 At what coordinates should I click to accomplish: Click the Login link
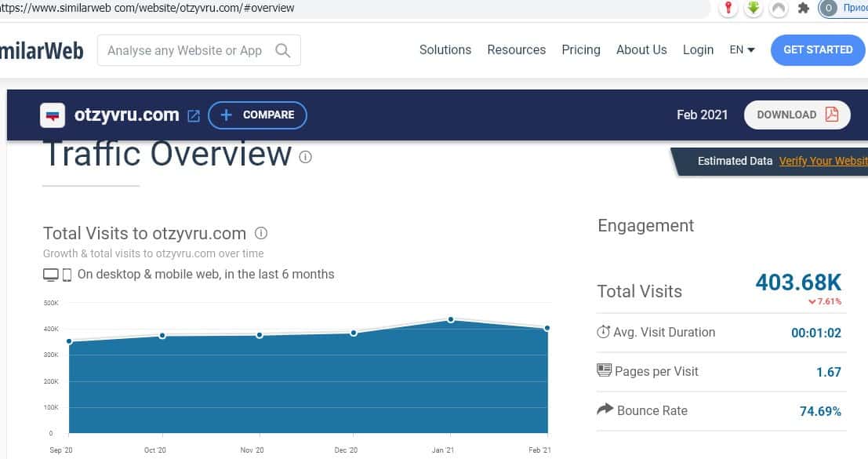click(698, 50)
